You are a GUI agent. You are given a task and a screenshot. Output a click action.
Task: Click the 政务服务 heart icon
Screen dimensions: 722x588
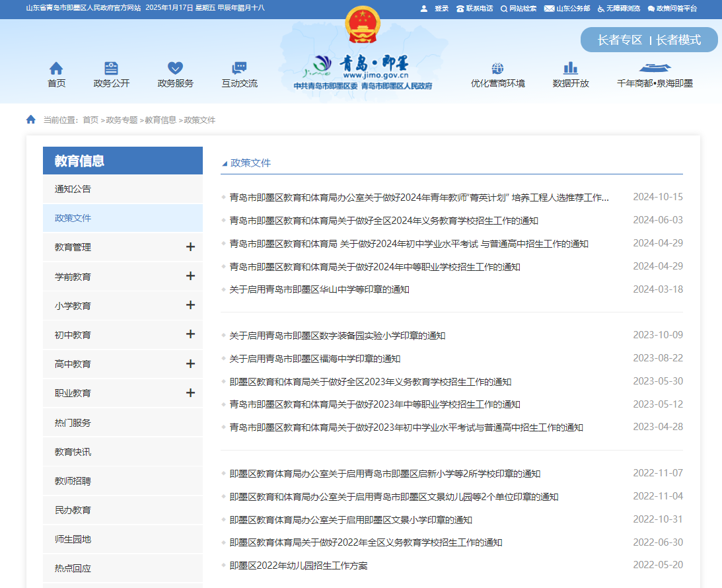pos(175,68)
